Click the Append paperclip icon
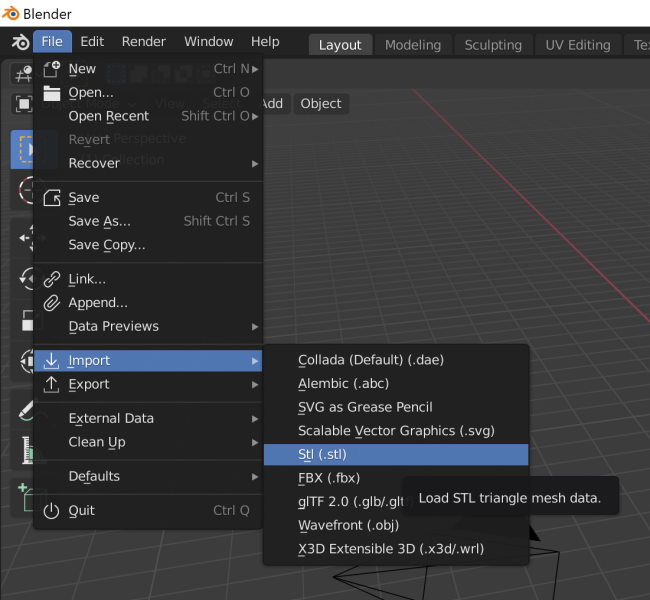 click(x=52, y=303)
